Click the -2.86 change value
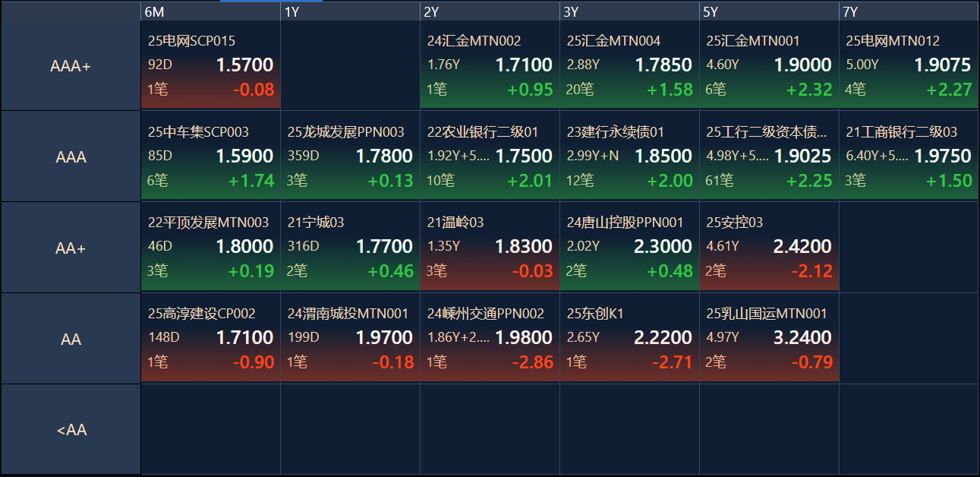 [x=533, y=362]
